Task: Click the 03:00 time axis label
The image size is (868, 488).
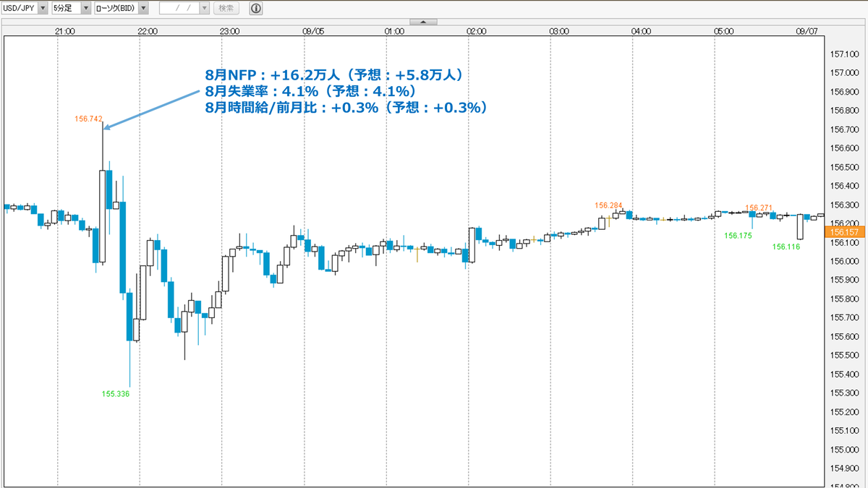Action: point(559,32)
